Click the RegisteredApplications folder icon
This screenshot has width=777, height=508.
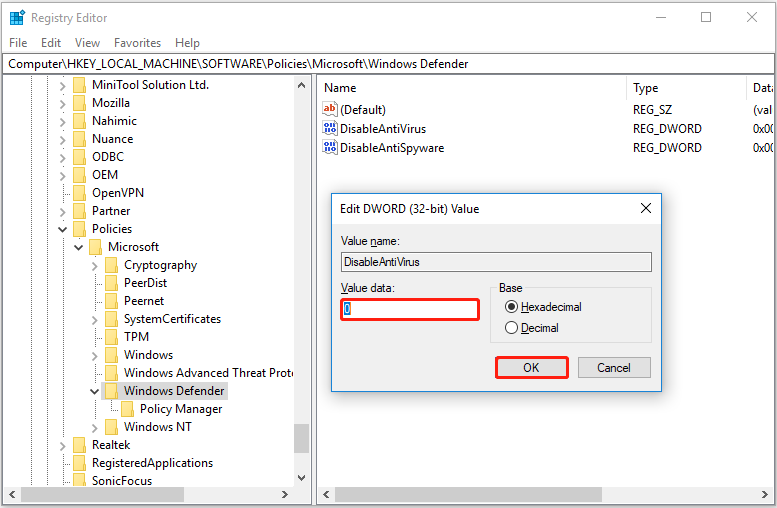79,463
